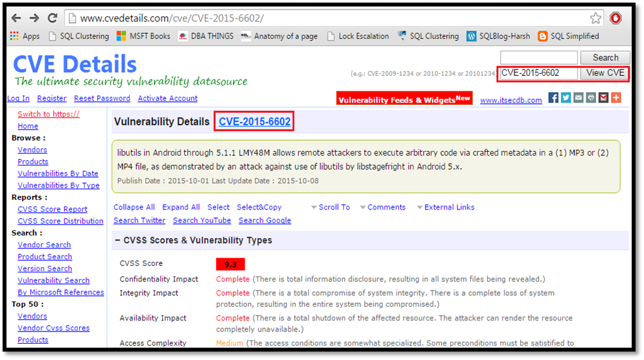Open the CVSS Score Distribution link
The height and width of the screenshot is (360, 644).
[x=60, y=221]
